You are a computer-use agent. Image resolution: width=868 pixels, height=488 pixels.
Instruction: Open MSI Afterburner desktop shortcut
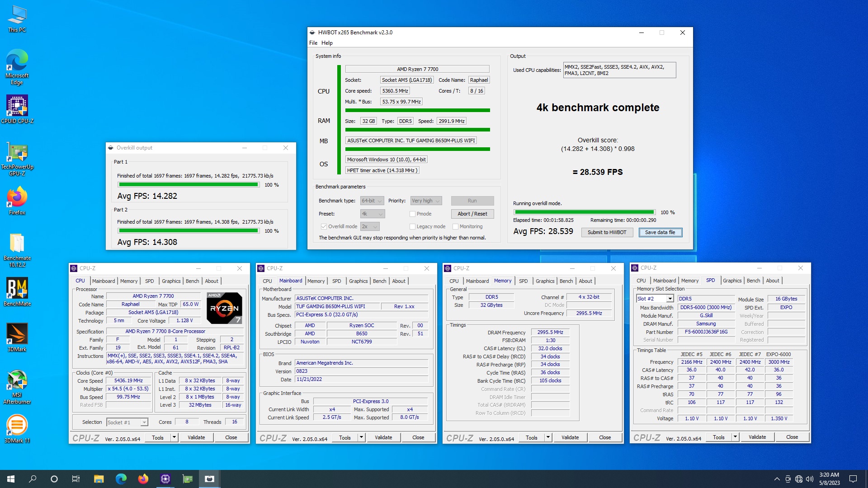pos(17,387)
